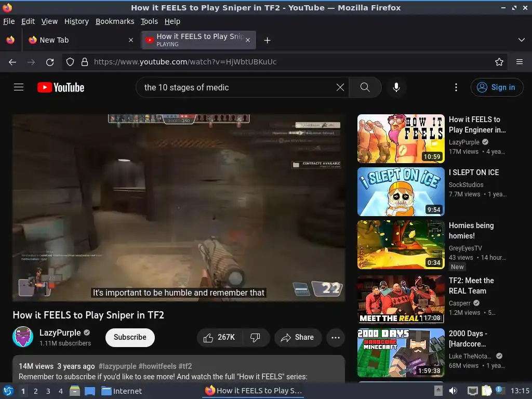The image size is (532, 399).
Task: Open the Tools menu
Action: (x=149, y=21)
